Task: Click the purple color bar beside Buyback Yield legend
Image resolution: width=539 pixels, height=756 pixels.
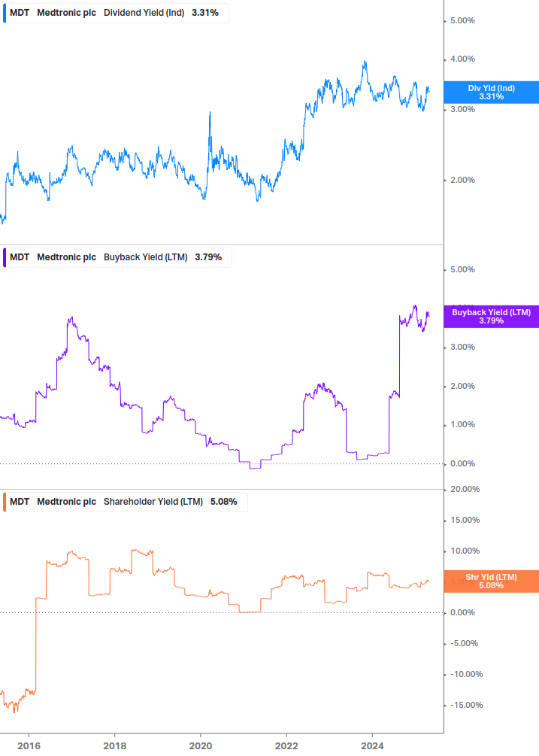Action: pos(5,257)
